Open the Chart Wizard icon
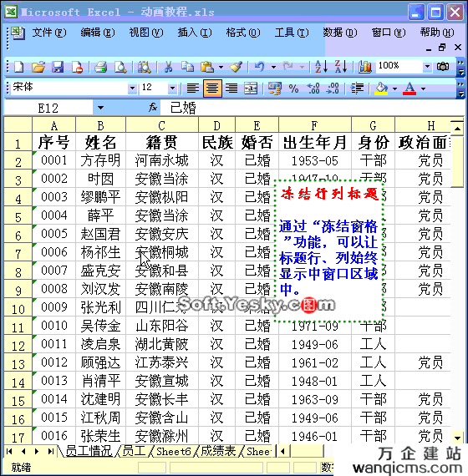 364,67
